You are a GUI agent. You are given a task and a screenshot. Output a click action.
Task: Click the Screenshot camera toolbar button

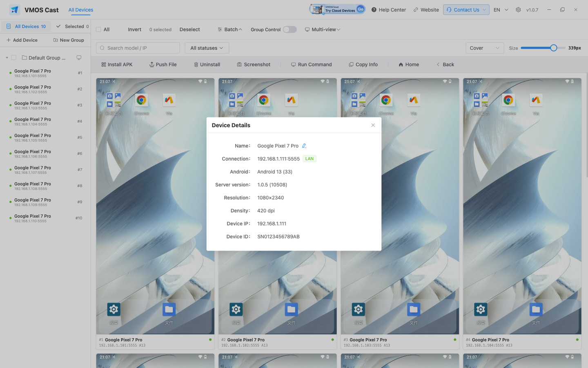(x=254, y=65)
